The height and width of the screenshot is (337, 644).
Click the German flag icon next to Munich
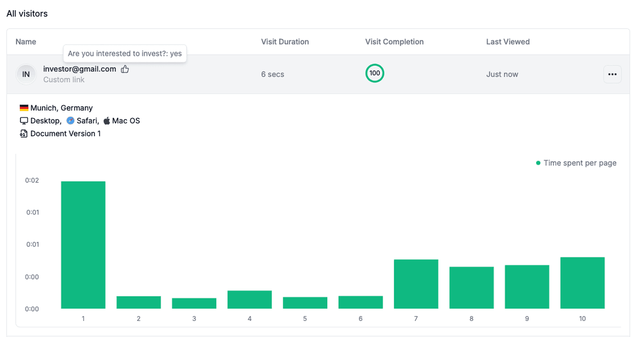24,107
